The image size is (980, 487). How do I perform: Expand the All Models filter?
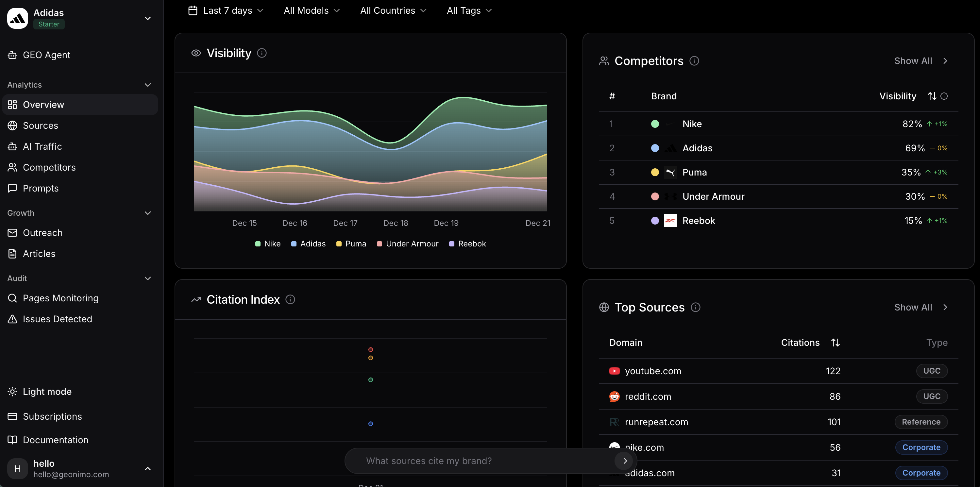(311, 10)
